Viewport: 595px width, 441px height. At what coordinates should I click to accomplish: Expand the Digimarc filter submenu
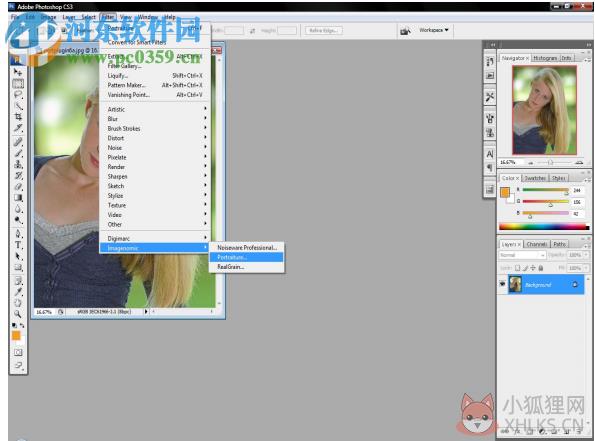155,238
